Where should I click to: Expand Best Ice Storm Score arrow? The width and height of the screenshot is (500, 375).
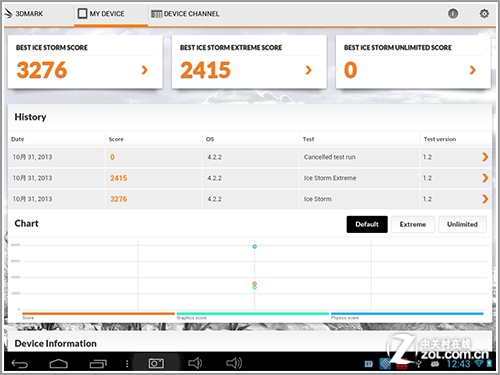coord(144,70)
